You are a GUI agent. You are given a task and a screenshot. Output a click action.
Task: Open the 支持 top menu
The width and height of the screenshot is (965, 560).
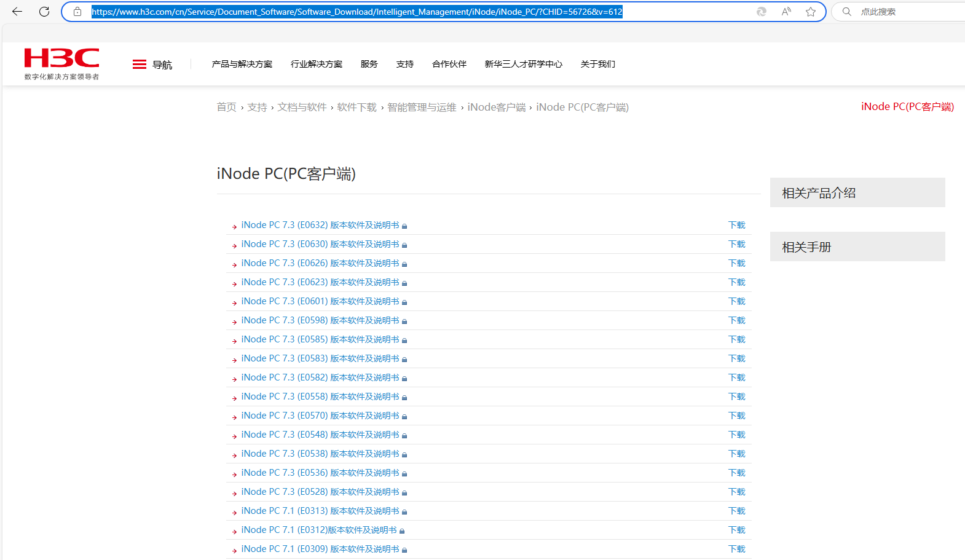405,64
